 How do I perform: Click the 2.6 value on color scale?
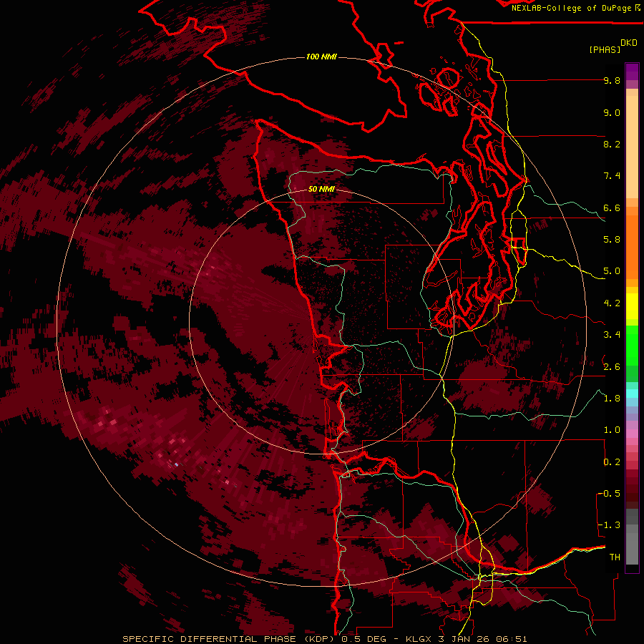[612, 367]
